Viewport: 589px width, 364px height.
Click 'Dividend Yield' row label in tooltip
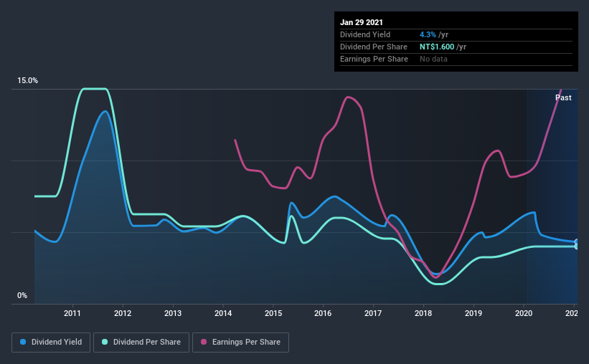[x=365, y=34]
